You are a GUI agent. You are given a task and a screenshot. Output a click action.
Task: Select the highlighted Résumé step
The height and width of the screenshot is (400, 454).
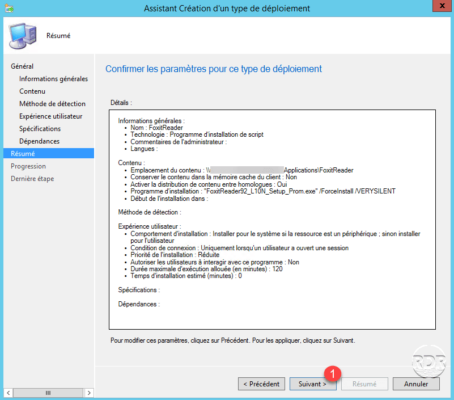49,153
